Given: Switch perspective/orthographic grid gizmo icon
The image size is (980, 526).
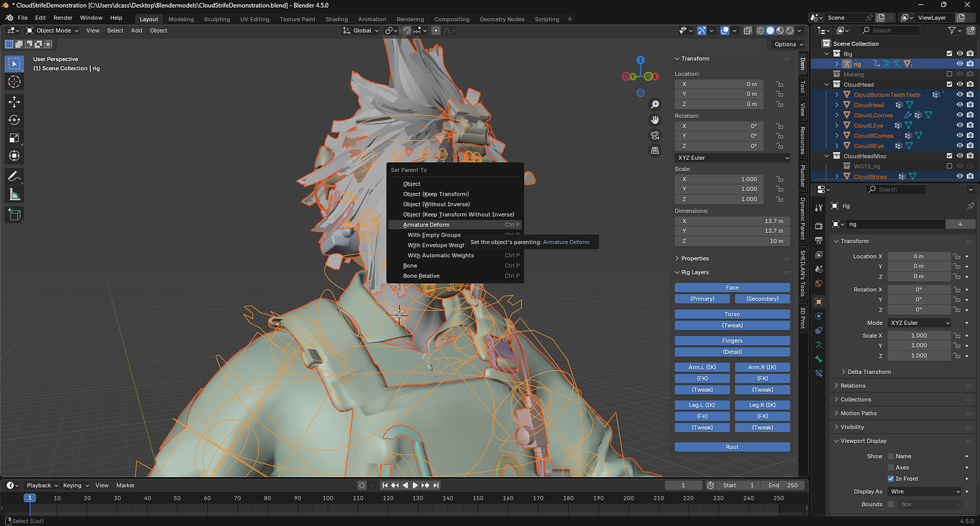Looking at the screenshot, I should coord(655,150).
